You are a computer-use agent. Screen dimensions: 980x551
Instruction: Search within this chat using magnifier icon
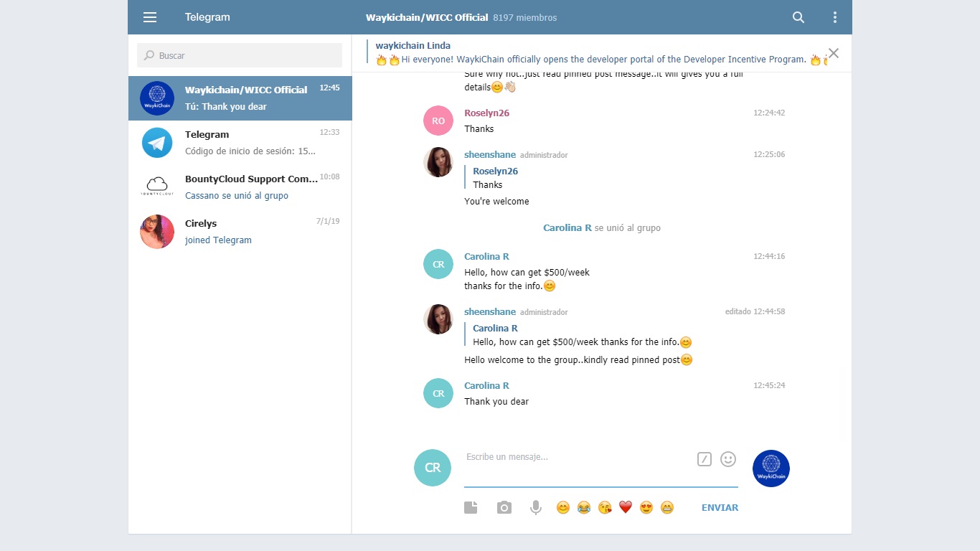[798, 17]
